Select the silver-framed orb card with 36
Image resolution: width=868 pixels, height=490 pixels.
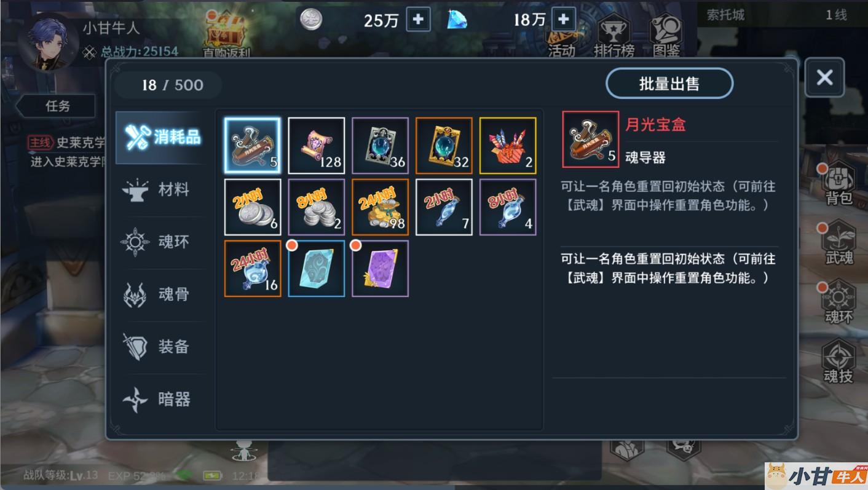[380, 146]
